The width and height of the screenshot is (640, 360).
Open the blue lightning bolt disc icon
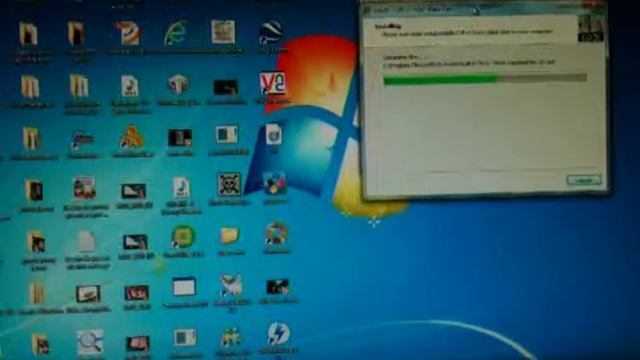coord(278,334)
